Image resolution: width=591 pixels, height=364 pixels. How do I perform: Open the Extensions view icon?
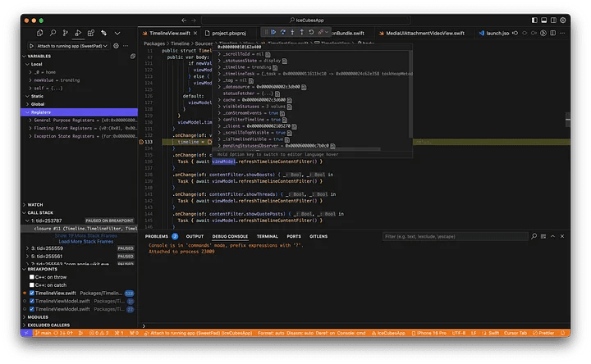(91, 33)
